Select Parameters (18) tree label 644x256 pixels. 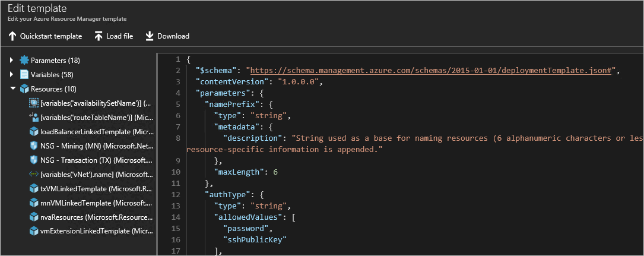point(55,61)
